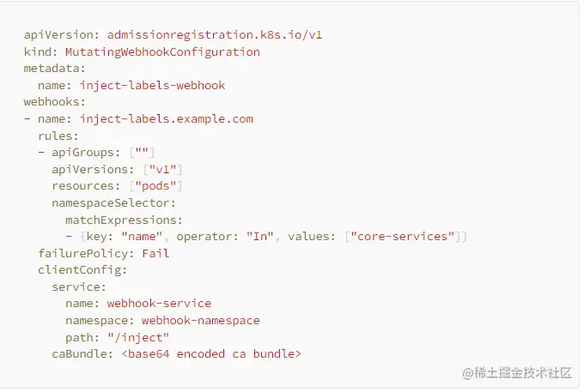Select the MutatingWebhookConfiguration kind value

163,52
